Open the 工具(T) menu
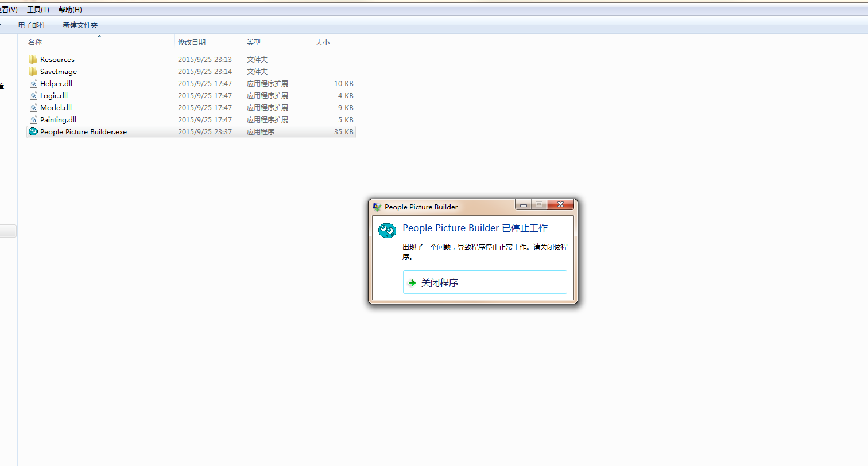The image size is (868, 466). 38,10
